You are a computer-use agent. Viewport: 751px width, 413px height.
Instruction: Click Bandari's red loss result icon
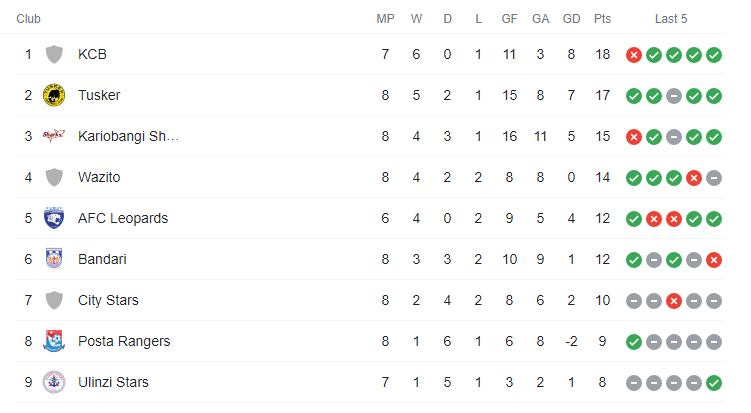714,260
